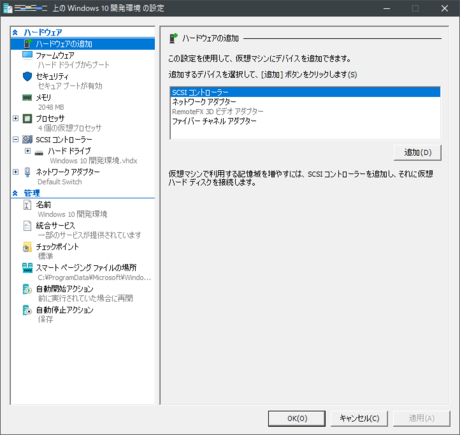The image size is (460, 435).
Task: Click the ハード ドライブ disk icon
Action: [x=39, y=152]
